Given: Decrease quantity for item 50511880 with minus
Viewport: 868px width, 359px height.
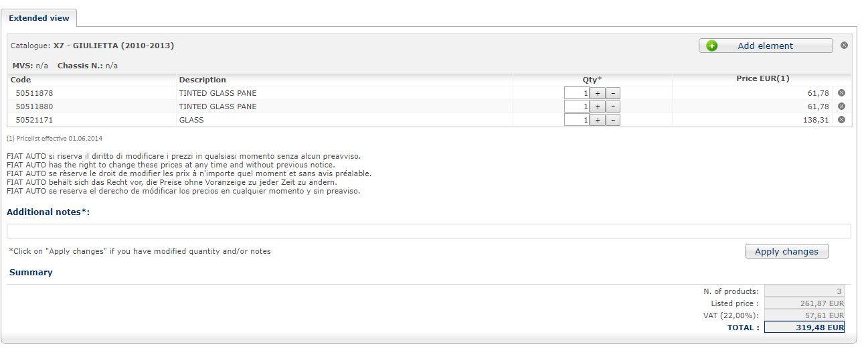Looking at the screenshot, I should coord(613,106).
